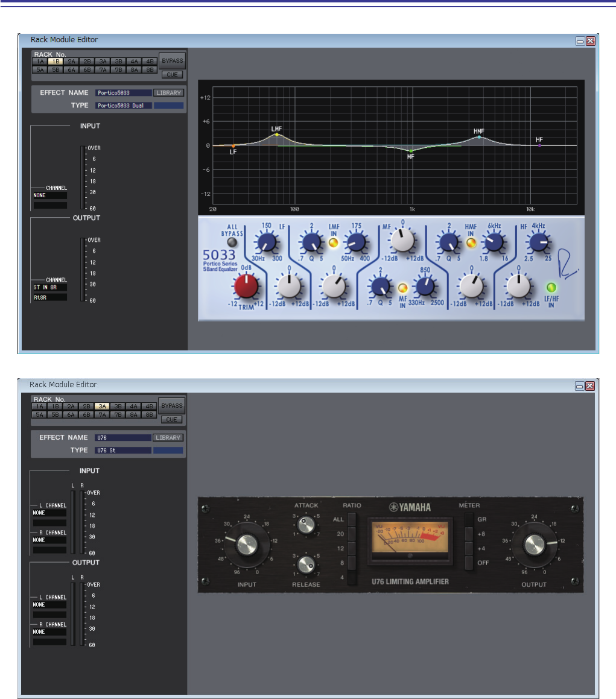The image size is (616, 699).
Task: Select rack 1A in upper Rack Module Editor
Action: click(x=40, y=62)
